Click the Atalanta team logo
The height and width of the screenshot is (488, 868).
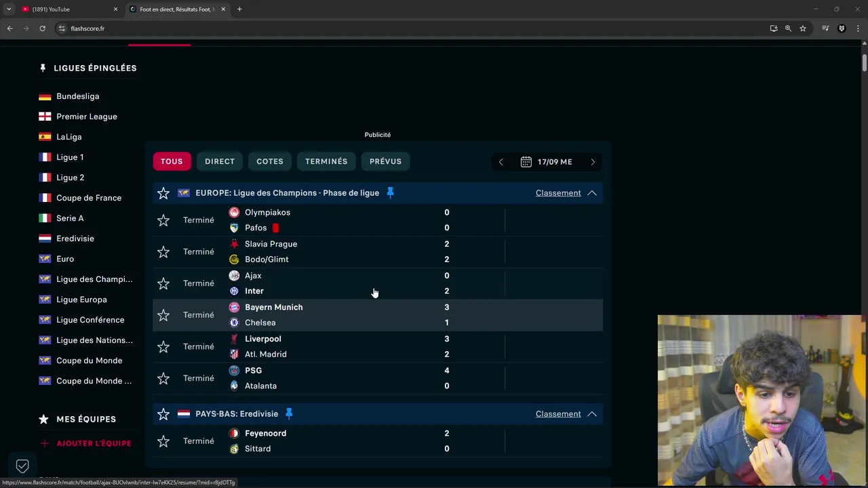click(x=234, y=386)
